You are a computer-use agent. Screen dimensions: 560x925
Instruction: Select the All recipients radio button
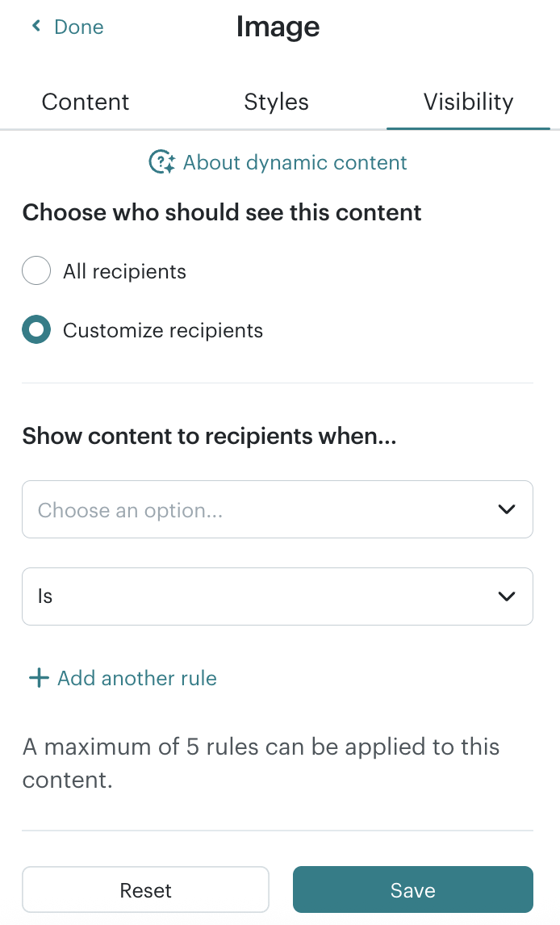(36, 270)
